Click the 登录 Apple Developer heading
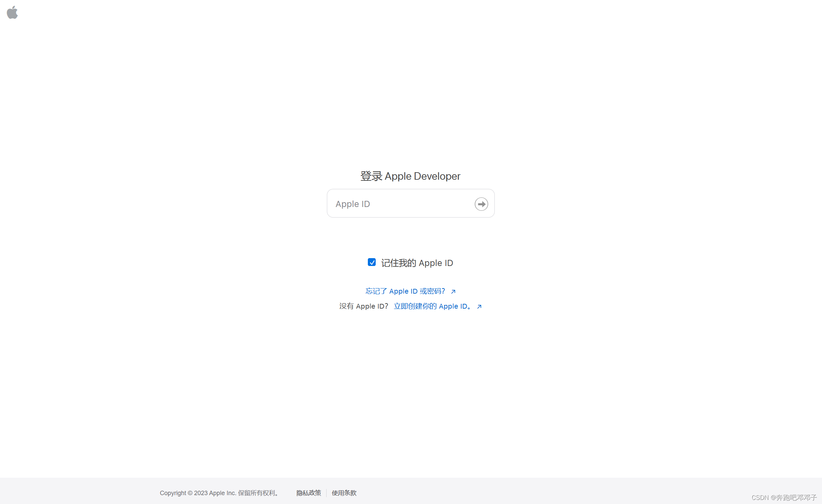The image size is (822, 504). [410, 176]
